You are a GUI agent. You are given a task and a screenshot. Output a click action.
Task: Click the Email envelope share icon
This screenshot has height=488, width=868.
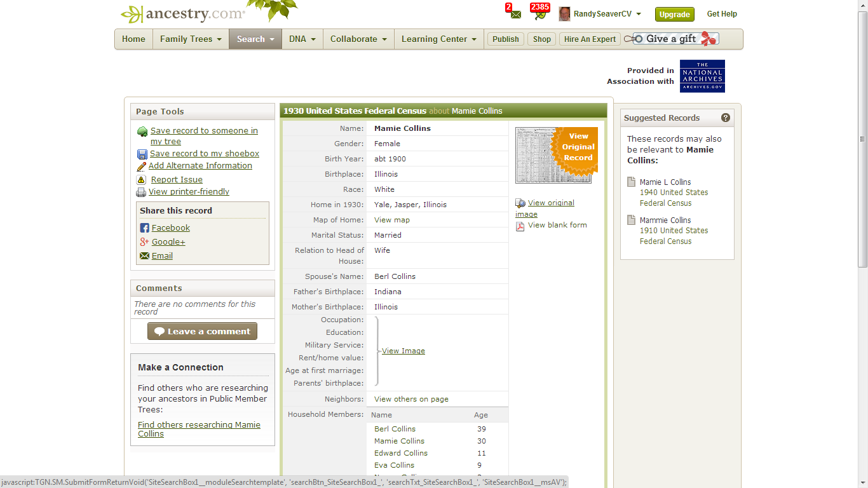coord(144,256)
